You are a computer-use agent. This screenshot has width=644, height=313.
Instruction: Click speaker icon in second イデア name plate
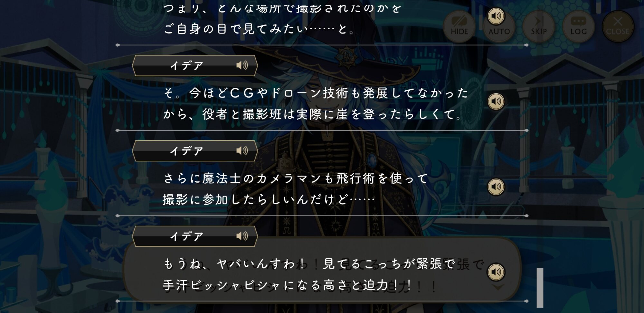[242, 151]
